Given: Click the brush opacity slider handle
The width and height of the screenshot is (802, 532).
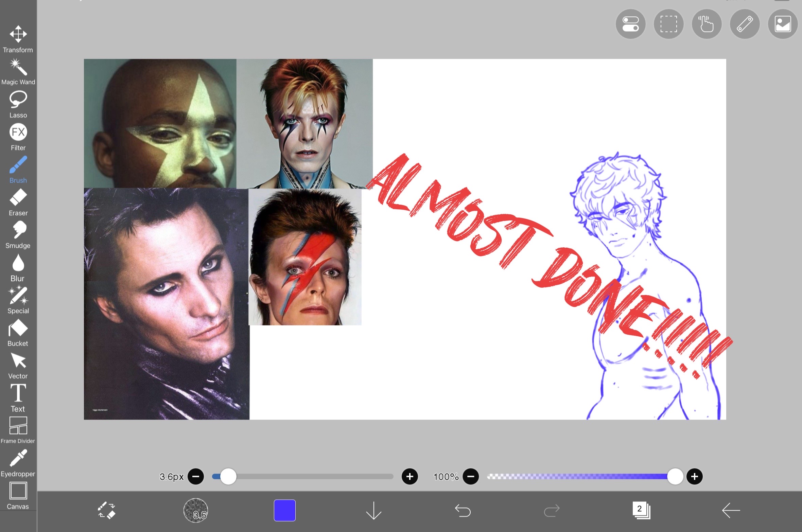Looking at the screenshot, I should (675, 476).
